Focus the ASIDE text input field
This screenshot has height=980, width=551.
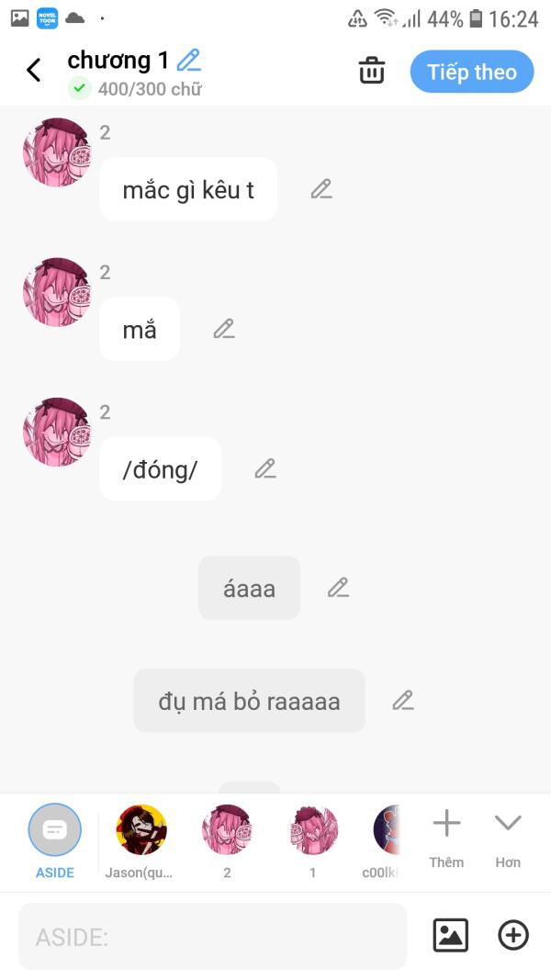tap(212, 936)
